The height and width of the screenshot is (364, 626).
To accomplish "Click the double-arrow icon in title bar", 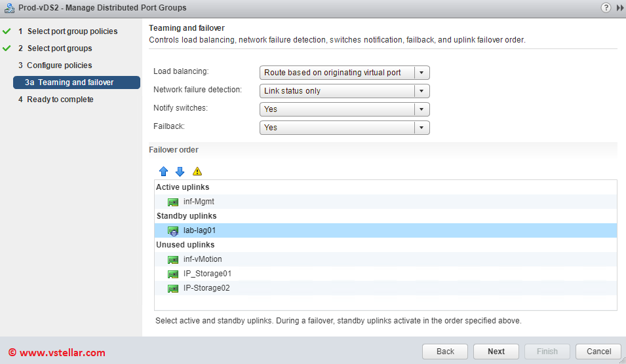I will (x=620, y=8).
